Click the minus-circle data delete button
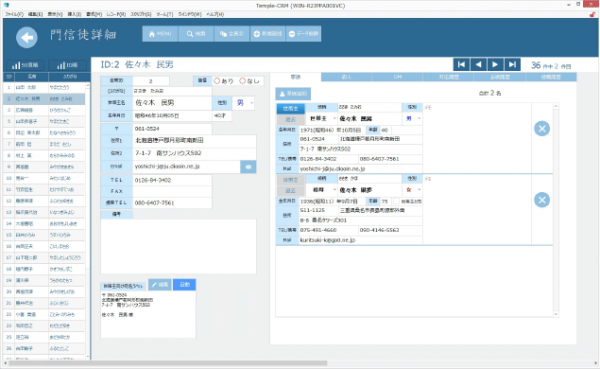 [303, 34]
